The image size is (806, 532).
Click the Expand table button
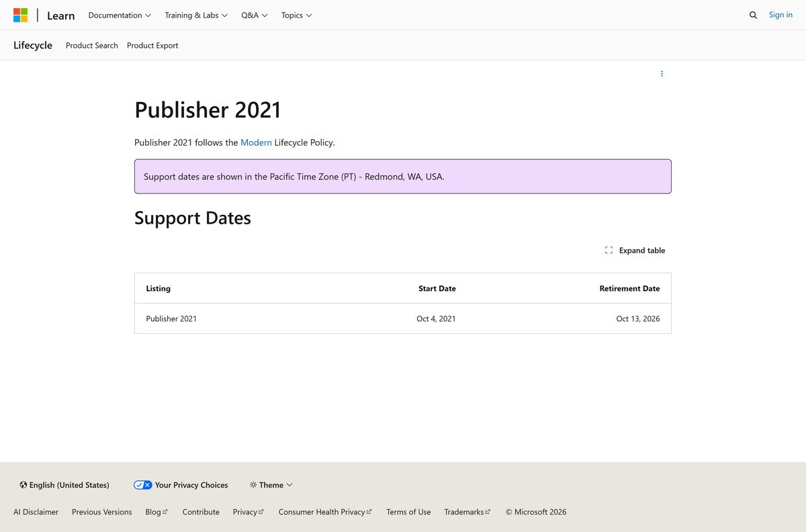pyautogui.click(x=635, y=250)
